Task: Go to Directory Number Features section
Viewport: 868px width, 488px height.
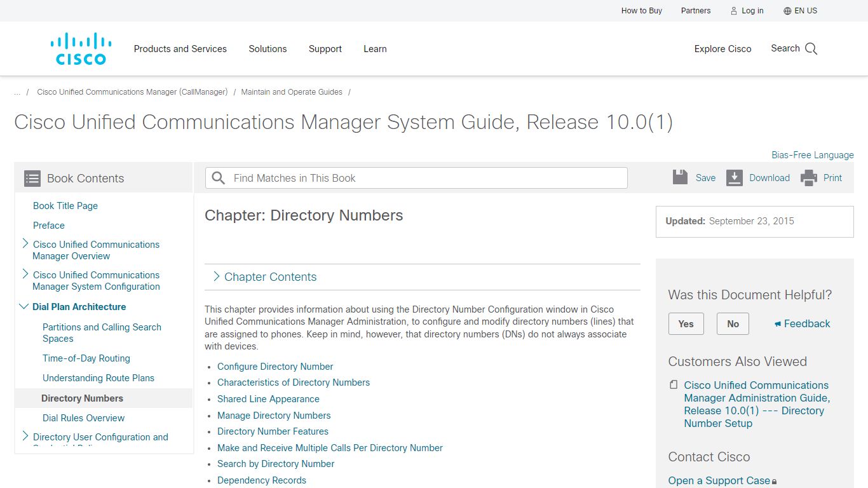Action: (x=273, y=431)
